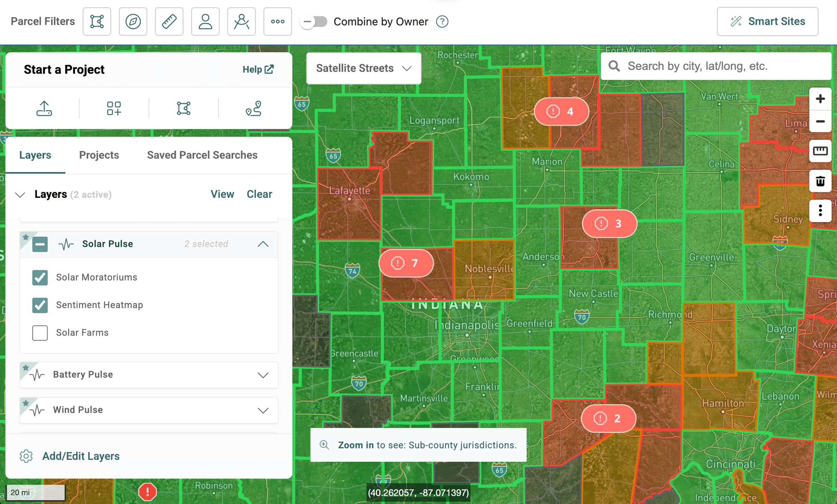
Task: Click the moratorium cluster marker labeled 7
Action: [x=406, y=263]
